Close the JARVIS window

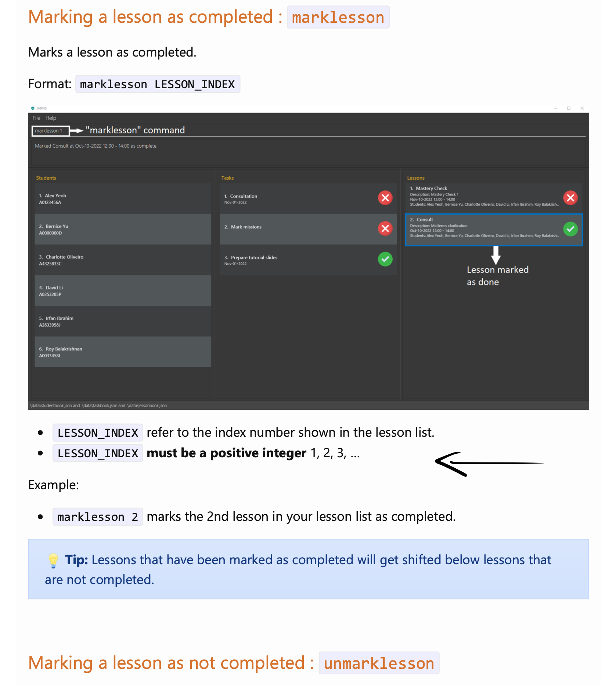[582, 108]
